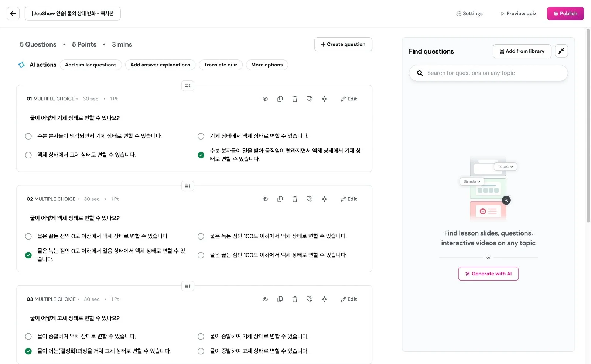The width and height of the screenshot is (591, 364).
Task: Click Add answer explanations
Action: click(160, 65)
